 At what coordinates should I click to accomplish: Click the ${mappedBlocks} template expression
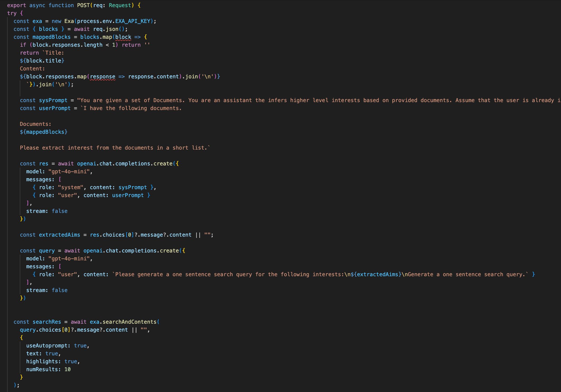tap(44, 132)
